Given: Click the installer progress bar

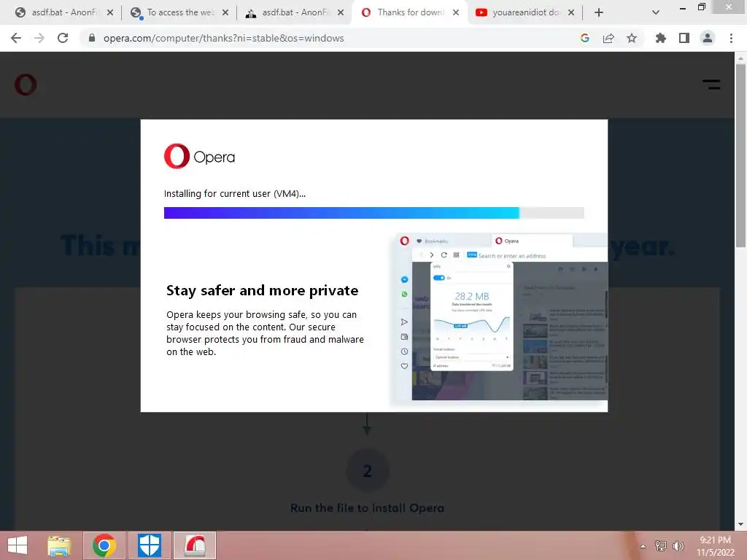Looking at the screenshot, I should pyautogui.click(x=374, y=213).
